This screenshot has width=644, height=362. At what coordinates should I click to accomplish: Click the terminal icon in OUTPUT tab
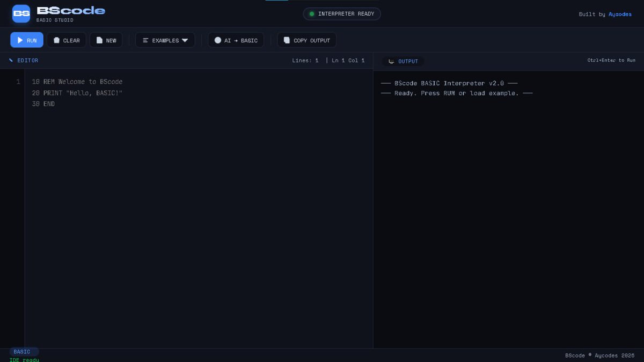click(391, 61)
